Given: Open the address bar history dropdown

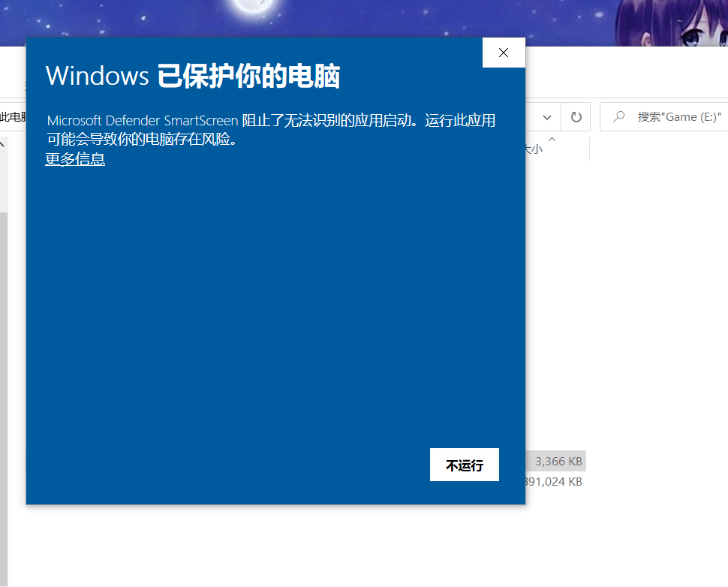Looking at the screenshot, I should pos(547,117).
